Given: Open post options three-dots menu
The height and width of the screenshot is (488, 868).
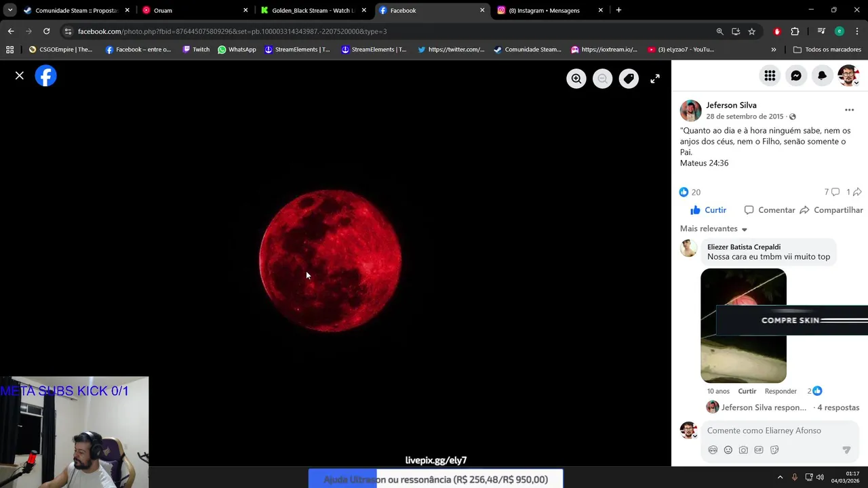Looking at the screenshot, I should point(849,110).
